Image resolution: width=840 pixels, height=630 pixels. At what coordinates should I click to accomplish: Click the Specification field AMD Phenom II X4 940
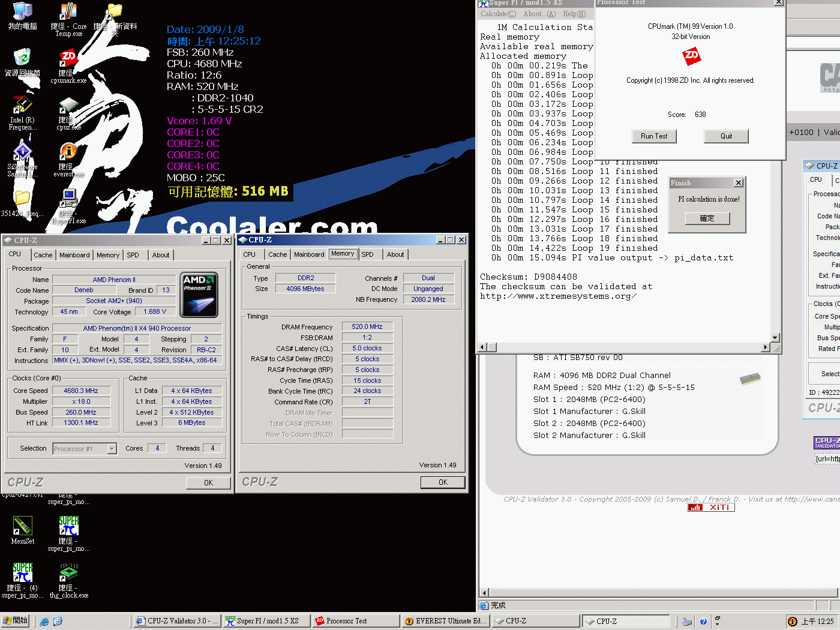pyautogui.click(x=137, y=328)
